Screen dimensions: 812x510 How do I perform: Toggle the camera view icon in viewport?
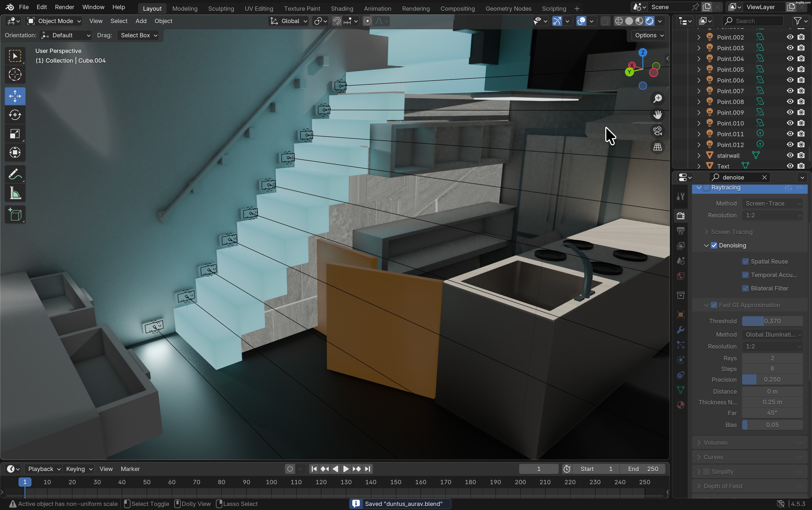pos(657,131)
